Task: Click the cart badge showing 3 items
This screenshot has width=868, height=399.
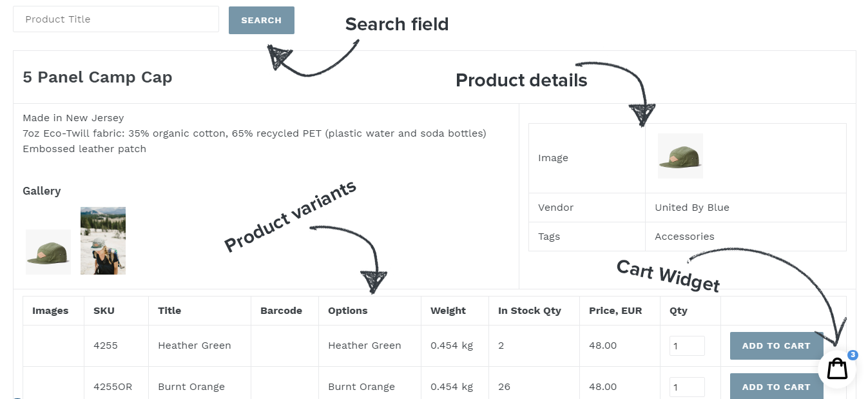Action: click(853, 355)
